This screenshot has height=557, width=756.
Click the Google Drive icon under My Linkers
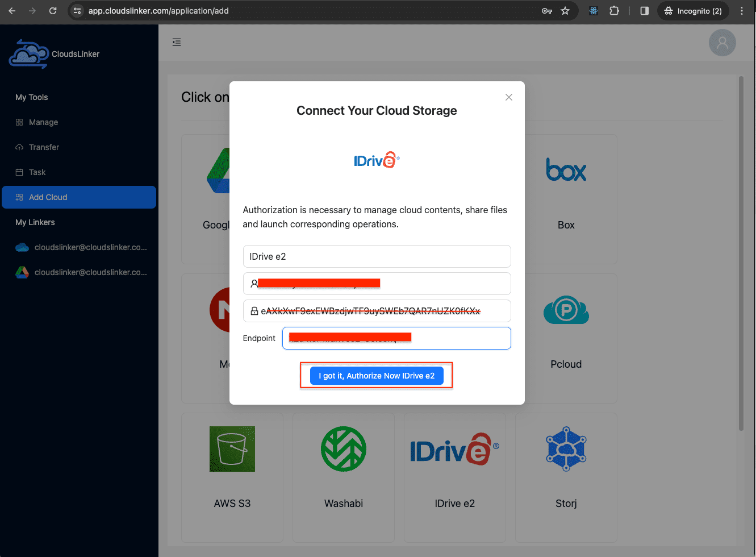coord(22,272)
